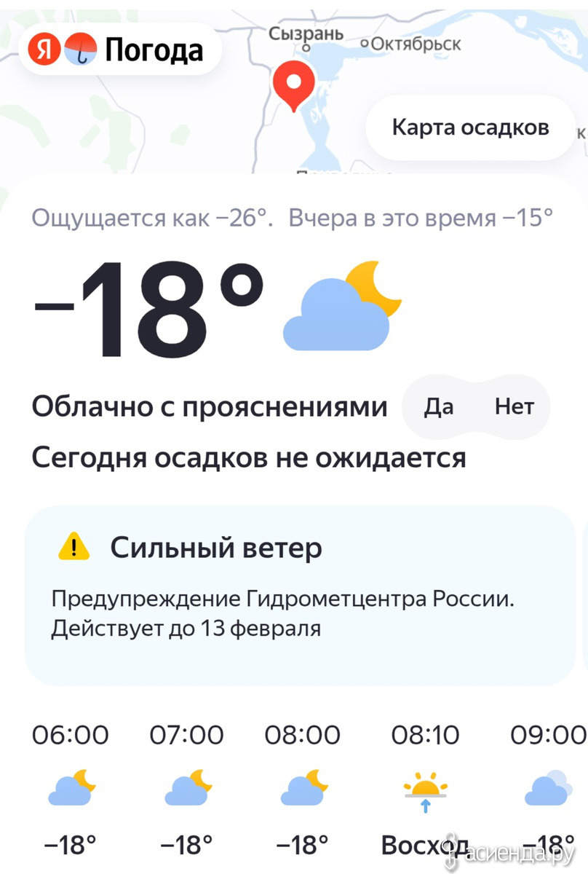This screenshot has width=588, height=874.
Task: Open Карта осадков precipitation map
Action: (x=470, y=127)
